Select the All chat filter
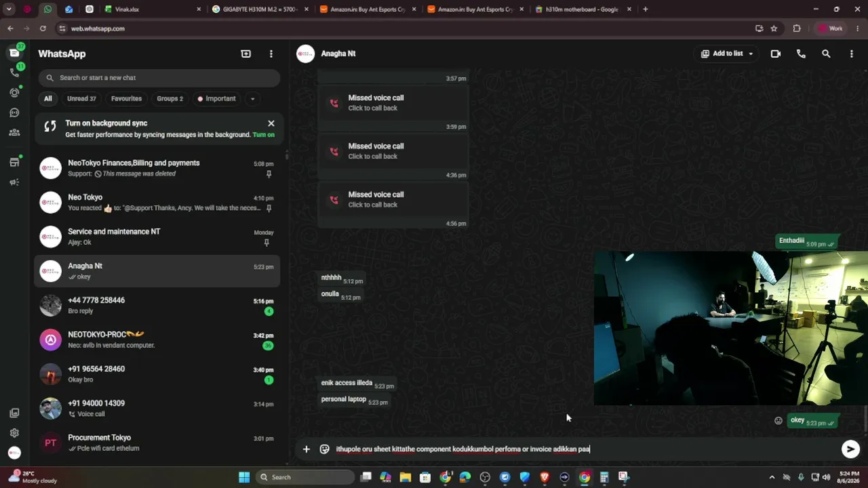868x488 pixels. (x=47, y=99)
